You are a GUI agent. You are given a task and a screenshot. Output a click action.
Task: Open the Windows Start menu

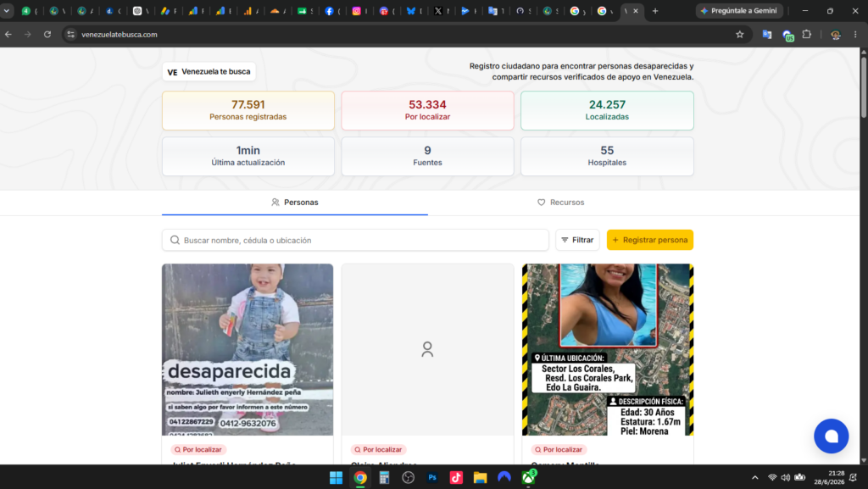pos(336,477)
